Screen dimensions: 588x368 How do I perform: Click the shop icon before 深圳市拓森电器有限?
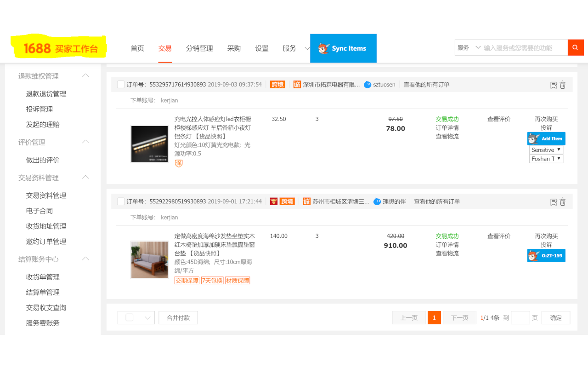[297, 85]
